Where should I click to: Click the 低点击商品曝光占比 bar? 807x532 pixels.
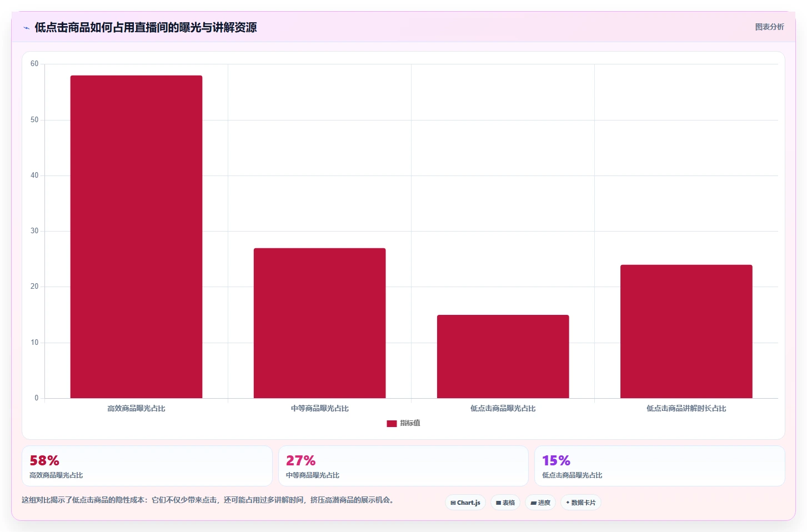pos(503,357)
